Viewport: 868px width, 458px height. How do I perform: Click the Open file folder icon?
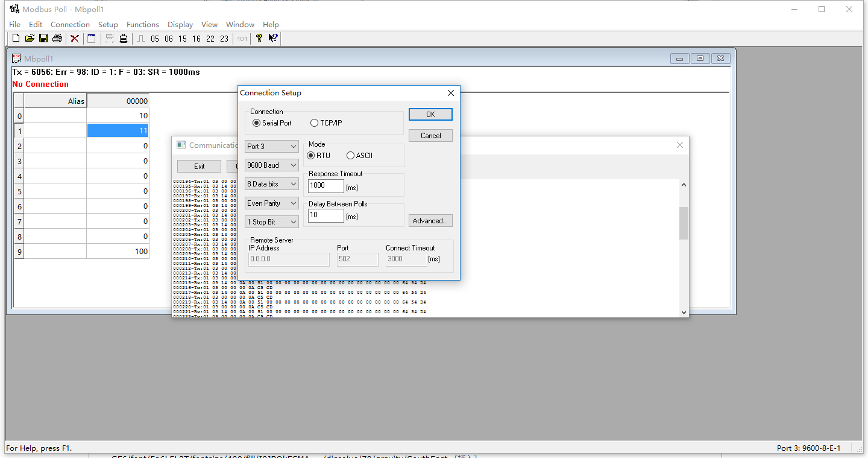pos(30,39)
